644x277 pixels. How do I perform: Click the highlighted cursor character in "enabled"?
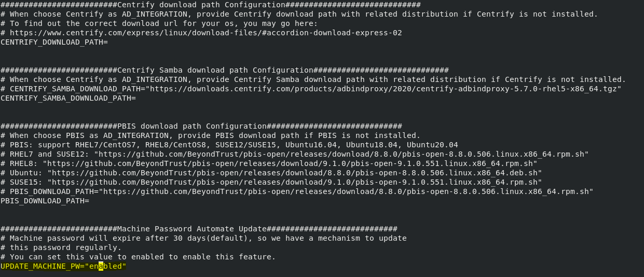click(x=101, y=266)
